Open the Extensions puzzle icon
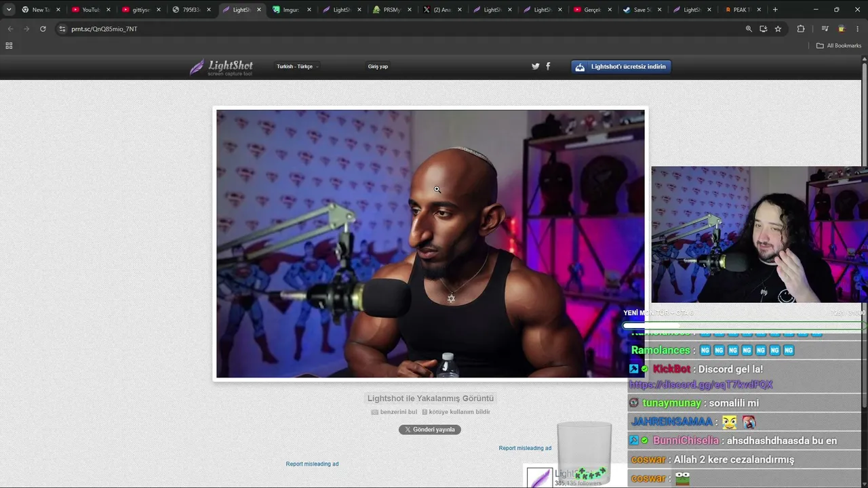 (801, 29)
